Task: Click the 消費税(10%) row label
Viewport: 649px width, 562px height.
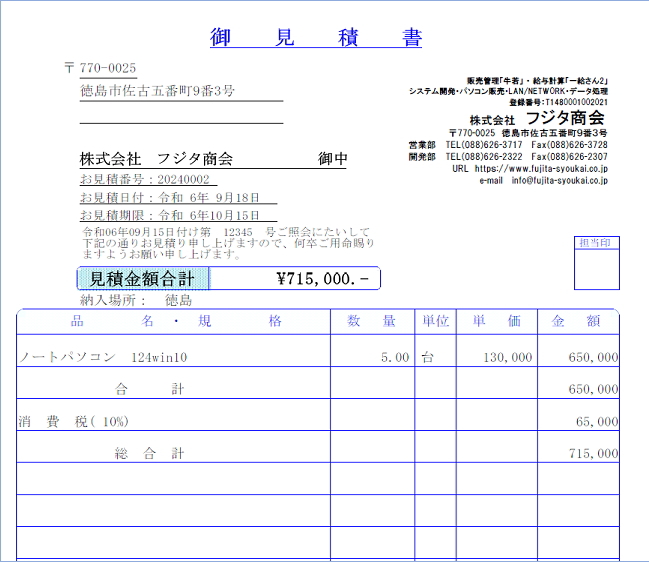Action: tap(74, 421)
